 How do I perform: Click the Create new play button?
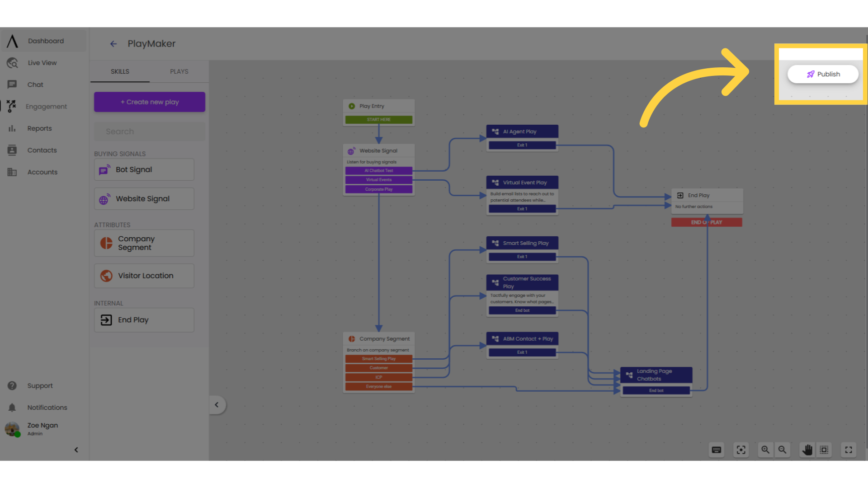(x=149, y=102)
